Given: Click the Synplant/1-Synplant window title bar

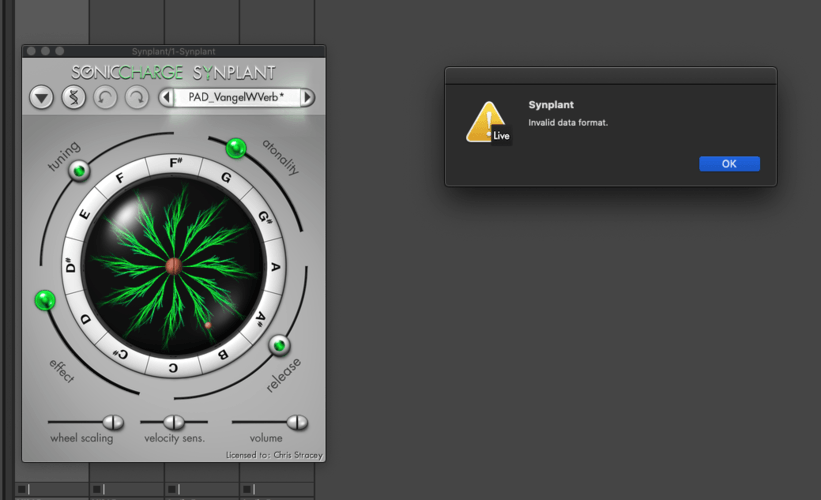Looking at the screenshot, I should 174,51.
